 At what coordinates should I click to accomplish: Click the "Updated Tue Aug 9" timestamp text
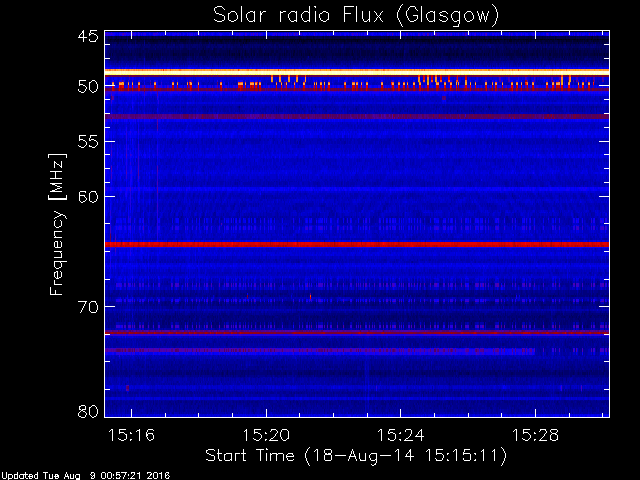click(85, 476)
